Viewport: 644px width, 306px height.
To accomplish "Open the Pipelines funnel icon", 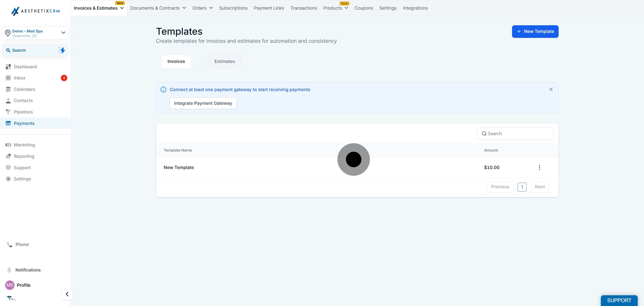I will pyautogui.click(x=8, y=112).
